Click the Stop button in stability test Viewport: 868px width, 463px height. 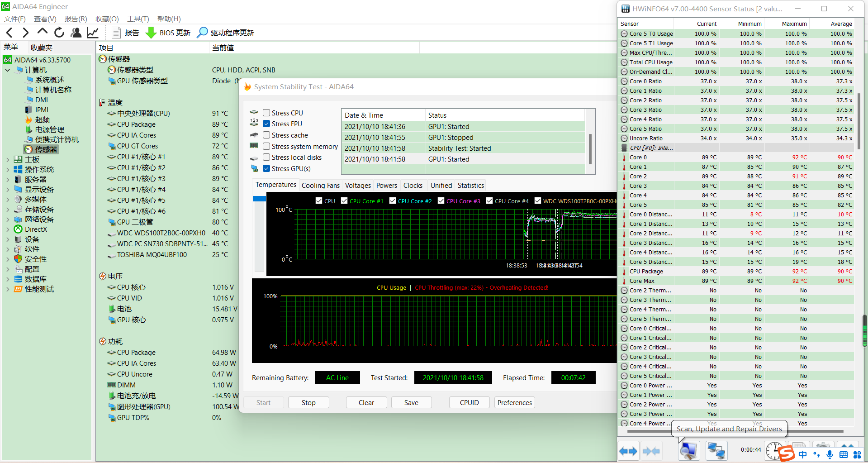coord(308,402)
